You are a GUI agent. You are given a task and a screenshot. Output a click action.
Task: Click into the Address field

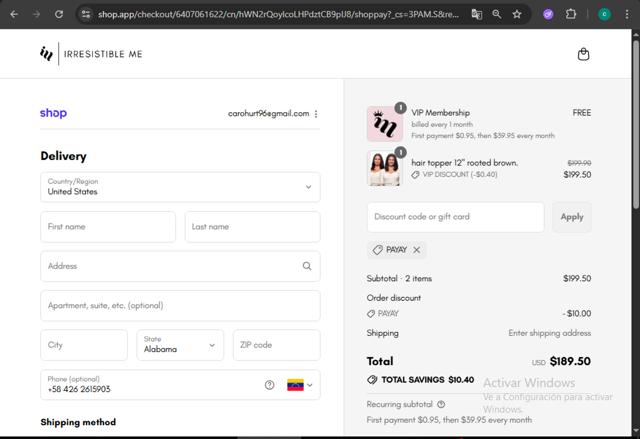tap(180, 266)
